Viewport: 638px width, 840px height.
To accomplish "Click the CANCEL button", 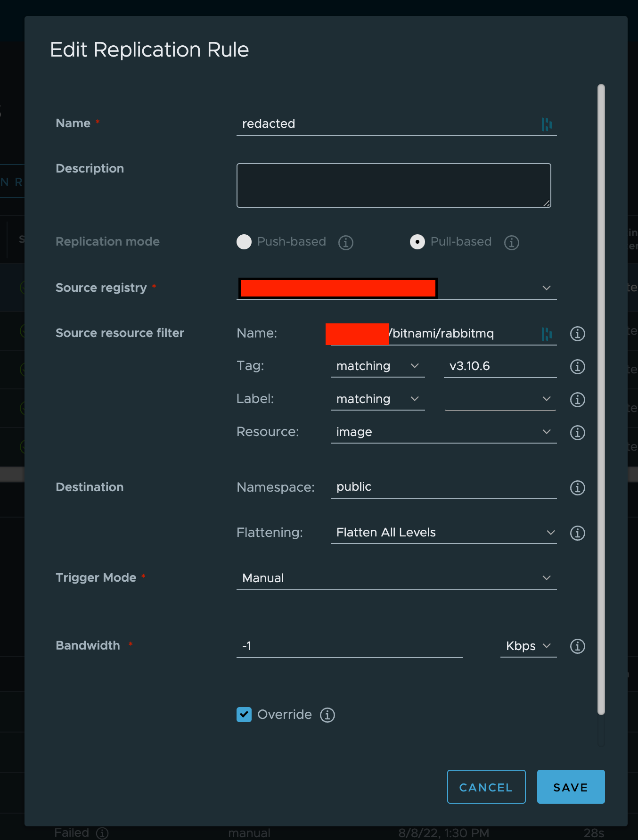I will (x=486, y=787).
